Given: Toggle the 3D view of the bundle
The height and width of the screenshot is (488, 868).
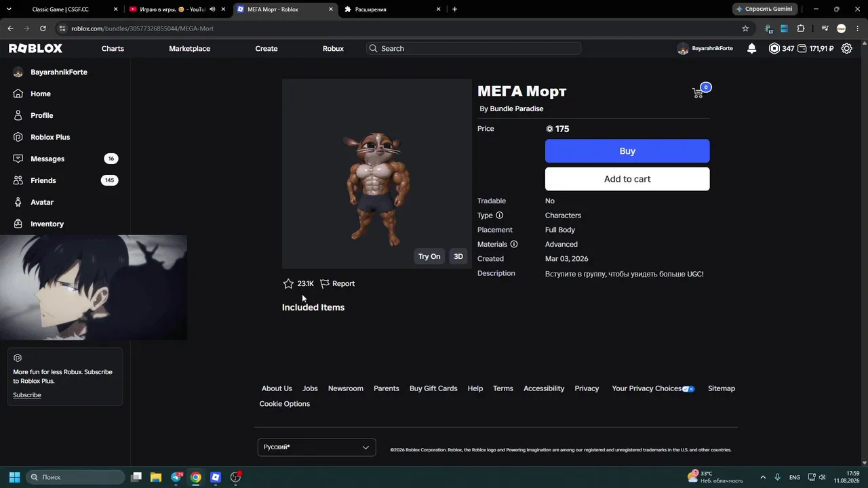Looking at the screenshot, I should 458,256.
